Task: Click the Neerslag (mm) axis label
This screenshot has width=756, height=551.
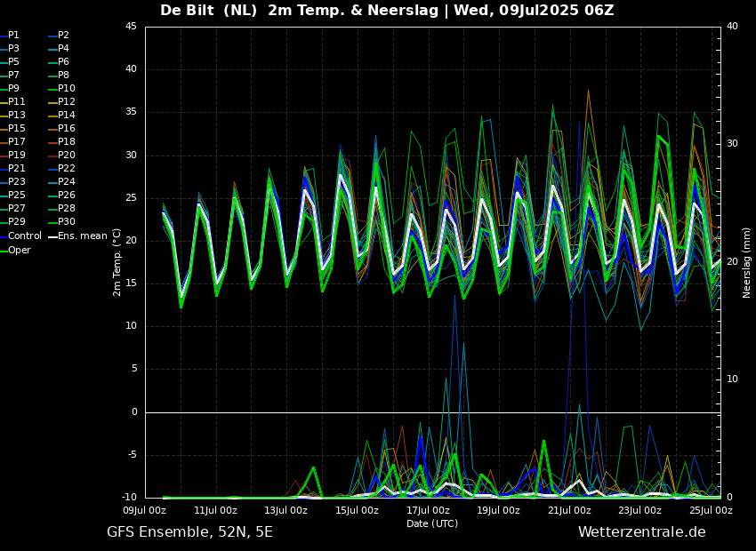Action: (747, 262)
